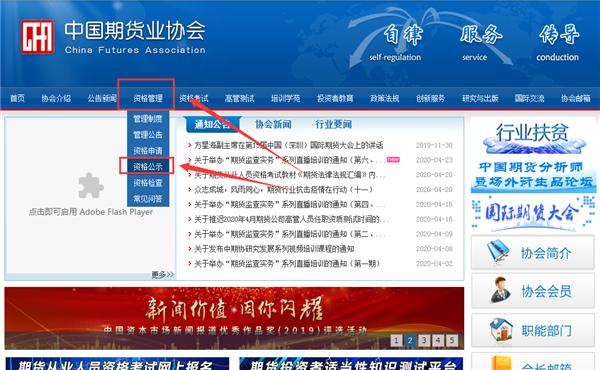Open the 公告新闻 menu

pyautogui.click(x=102, y=98)
